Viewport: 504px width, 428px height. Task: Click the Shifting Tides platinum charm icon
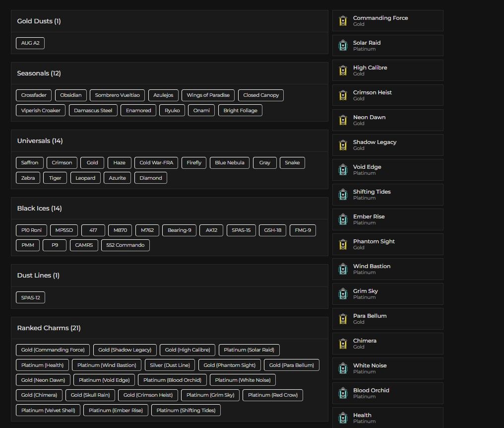coord(343,195)
